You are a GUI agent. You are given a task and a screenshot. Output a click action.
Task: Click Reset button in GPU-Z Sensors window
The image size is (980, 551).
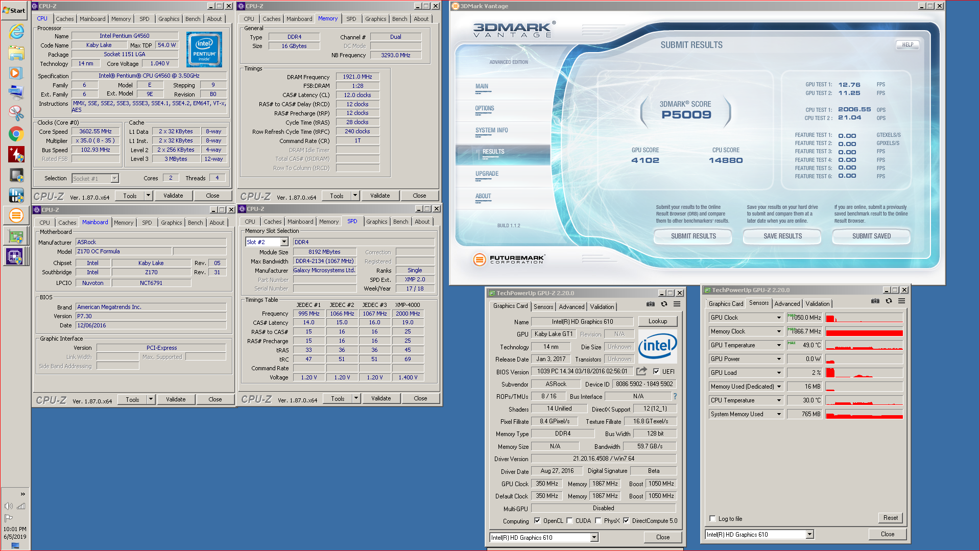(890, 518)
